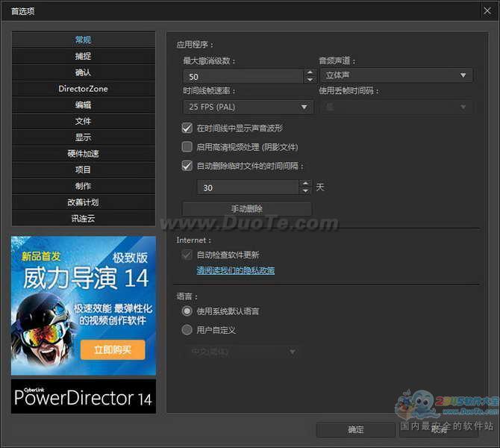Viewport: 500px width, 448px height.
Task: Click the 确定 button
Action: coord(355,430)
